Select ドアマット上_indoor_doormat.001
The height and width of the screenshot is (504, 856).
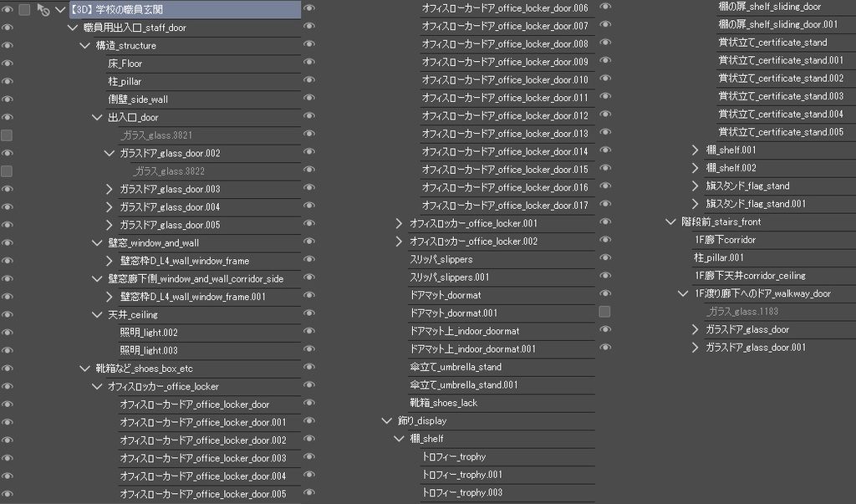[502, 349]
